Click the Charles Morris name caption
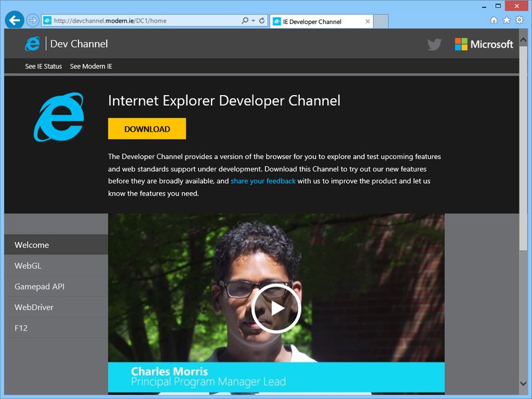The width and height of the screenshot is (532, 399). pos(170,371)
